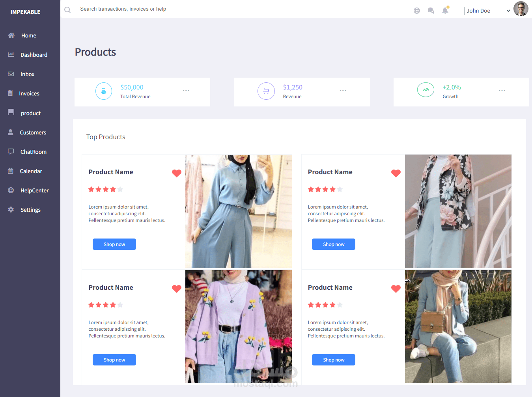Click the John Doe username
The height and width of the screenshot is (397, 532).
pyautogui.click(x=478, y=11)
